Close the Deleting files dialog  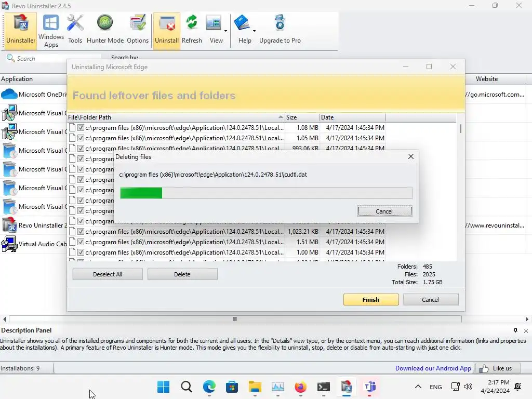click(411, 157)
